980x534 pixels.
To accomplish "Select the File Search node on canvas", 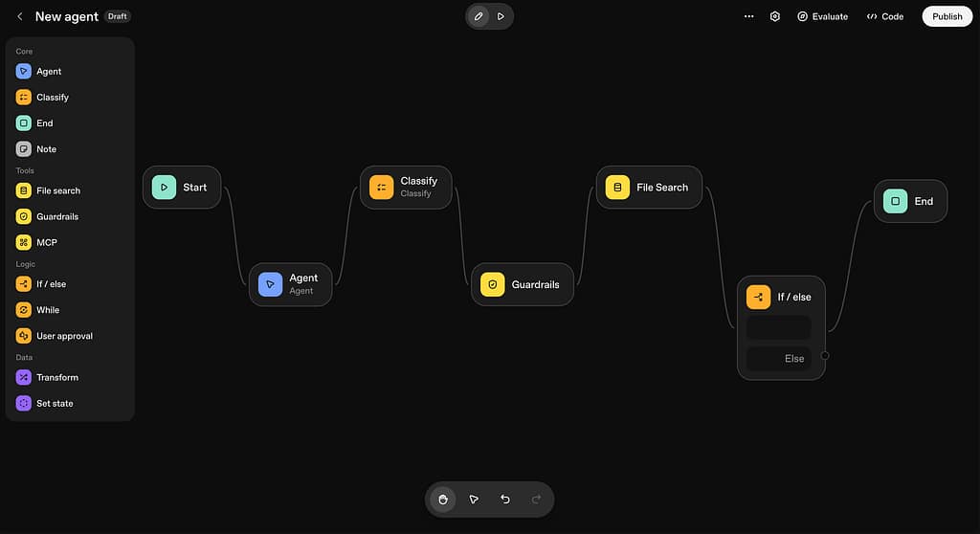I will coord(649,188).
